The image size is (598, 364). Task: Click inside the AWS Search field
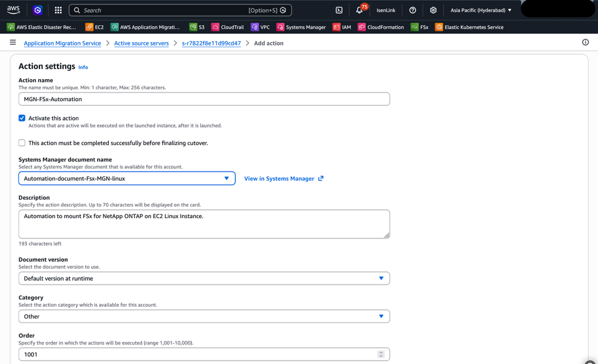(x=180, y=10)
